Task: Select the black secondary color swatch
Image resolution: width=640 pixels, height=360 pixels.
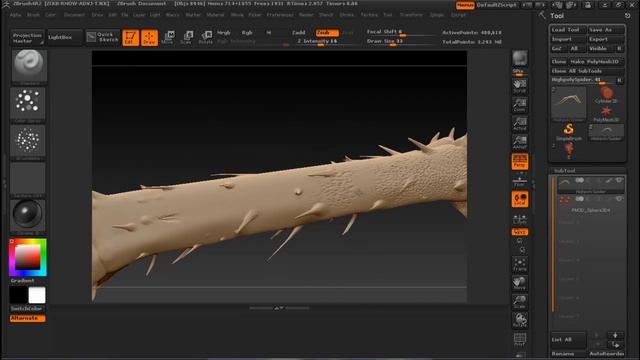Action: click(x=18, y=295)
